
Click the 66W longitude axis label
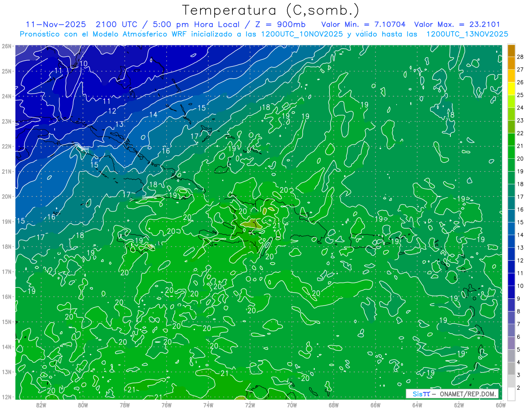tap(376, 405)
